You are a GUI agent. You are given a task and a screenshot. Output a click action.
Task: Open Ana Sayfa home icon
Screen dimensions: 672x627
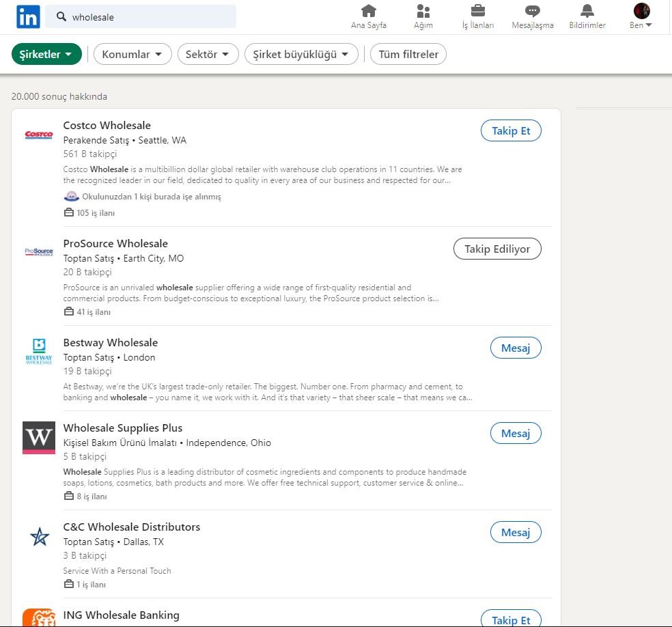[369, 10]
